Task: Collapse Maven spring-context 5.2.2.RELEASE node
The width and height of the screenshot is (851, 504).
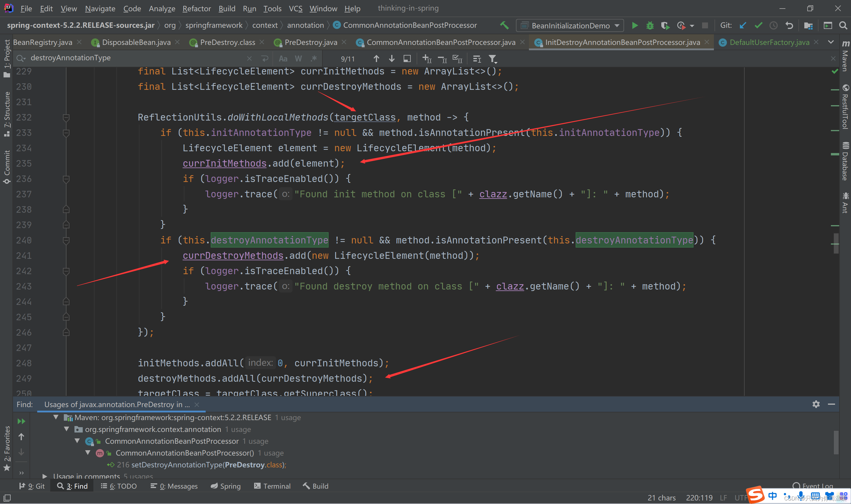Action: point(56,417)
